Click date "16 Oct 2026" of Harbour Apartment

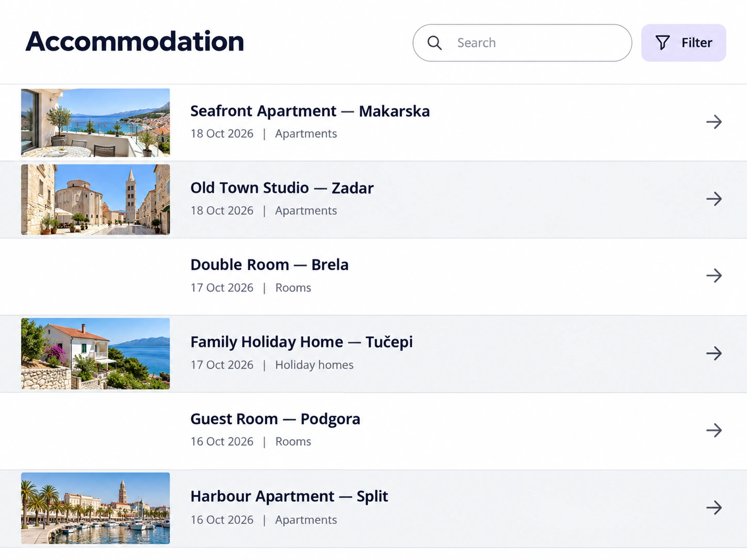(x=222, y=520)
